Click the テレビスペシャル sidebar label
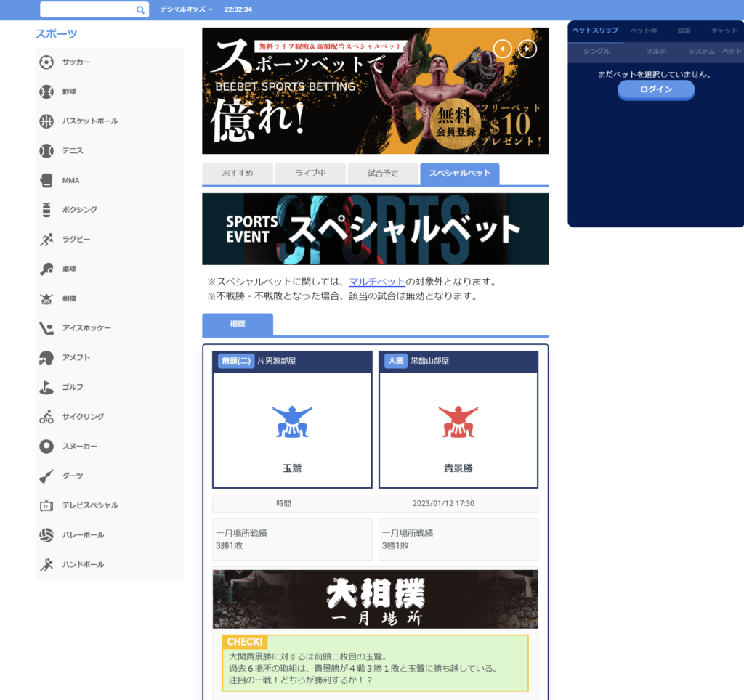Image resolution: width=744 pixels, height=700 pixels. click(90, 505)
